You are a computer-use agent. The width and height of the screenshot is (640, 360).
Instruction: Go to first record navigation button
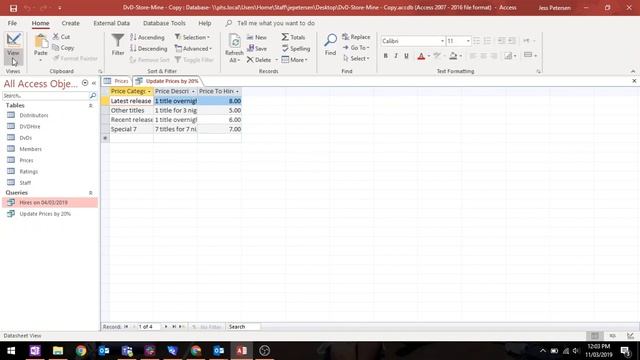[127, 327]
